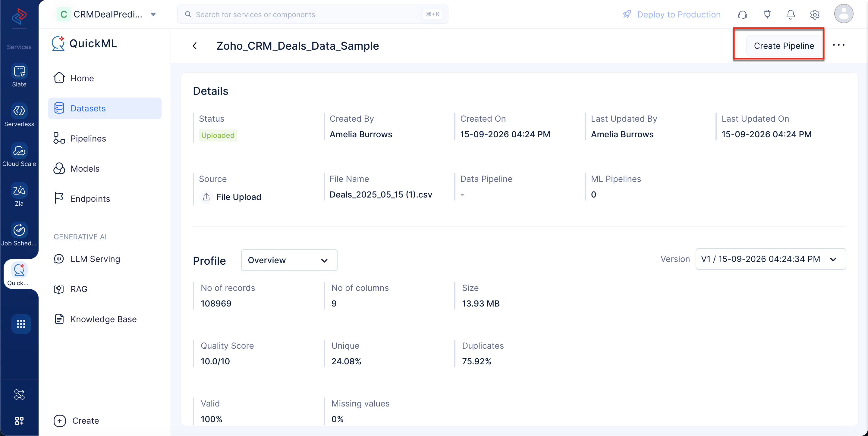Open LLM Serving in the sidebar

(105, 259)
